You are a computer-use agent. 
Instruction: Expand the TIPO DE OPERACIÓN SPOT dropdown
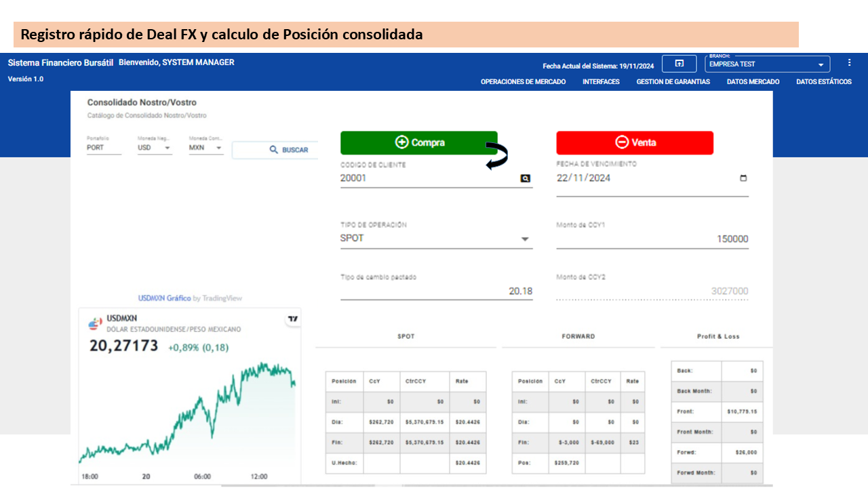pos(524,239)
